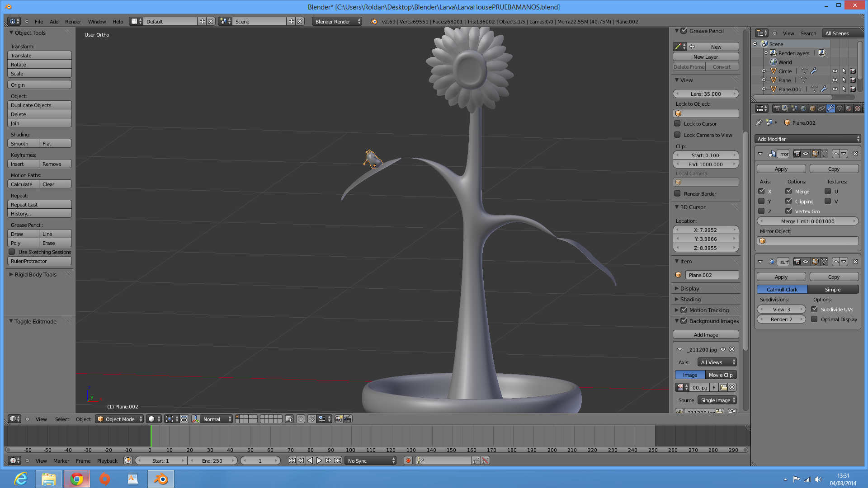Open the Modifiers properties tab wrench icon
868x488 pixels.
point(830,108)
